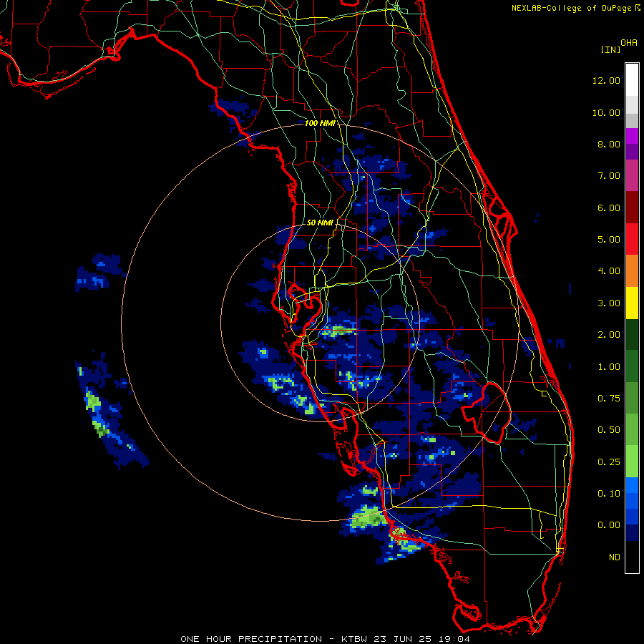Viewport: 644px width, 644px height.
Task: Click the 0.50 legend value
Action: click(608, 429)
